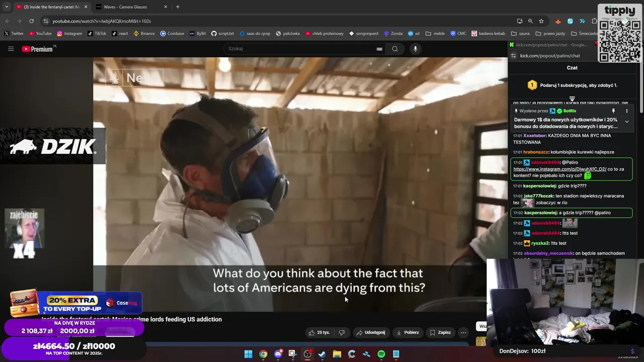Bookmark this page with star icon
Screen dimensions: 644x362
click(541, 21)
